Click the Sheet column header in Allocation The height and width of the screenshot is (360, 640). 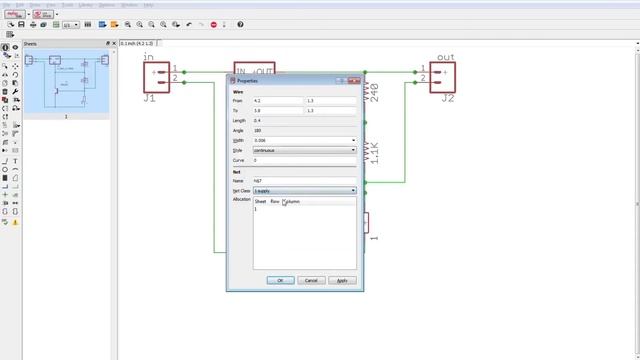[260, 202]
